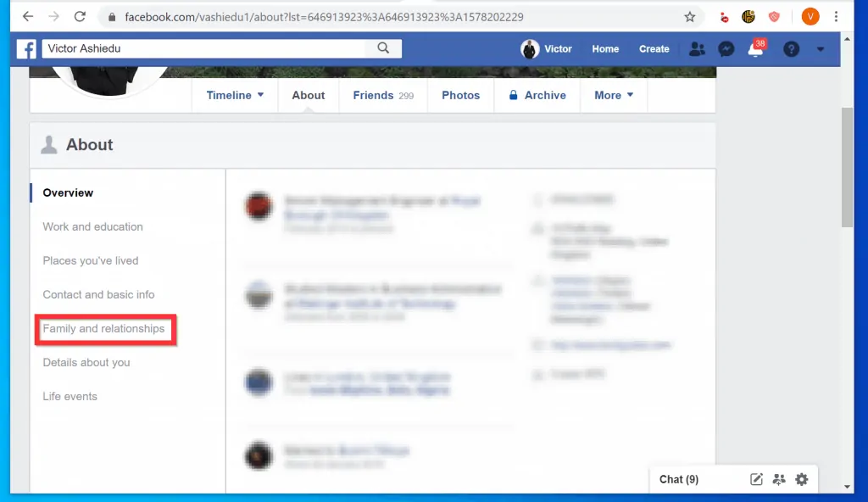868x502 pixels.
Task: Compose a new message in the Chat bar
Action: point(755,479)
